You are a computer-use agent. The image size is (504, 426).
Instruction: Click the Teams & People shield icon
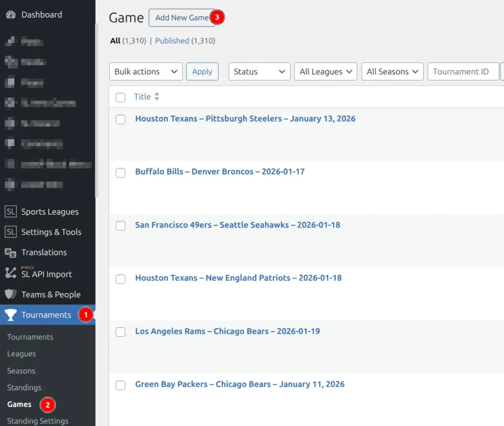point(11,294)
